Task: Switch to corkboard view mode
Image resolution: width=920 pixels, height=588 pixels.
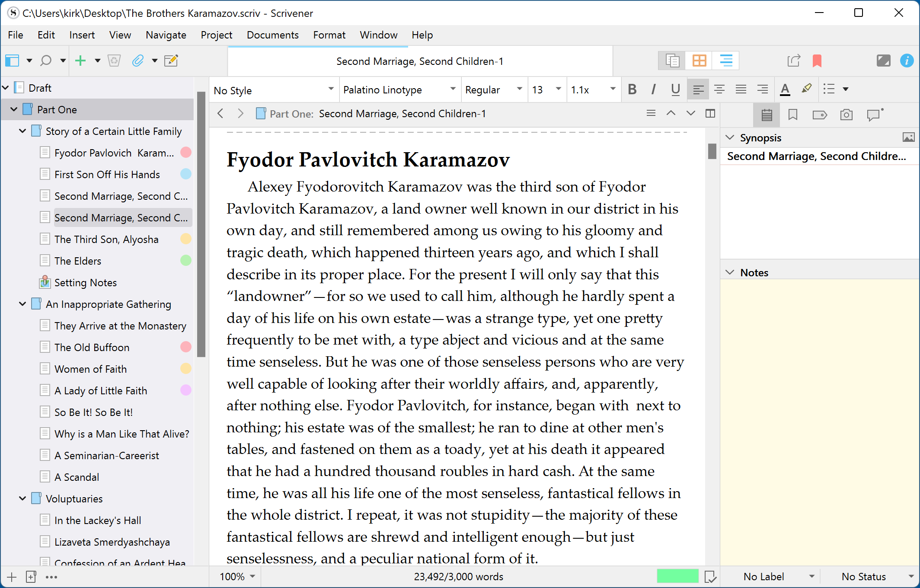Action: click(699, 61)
